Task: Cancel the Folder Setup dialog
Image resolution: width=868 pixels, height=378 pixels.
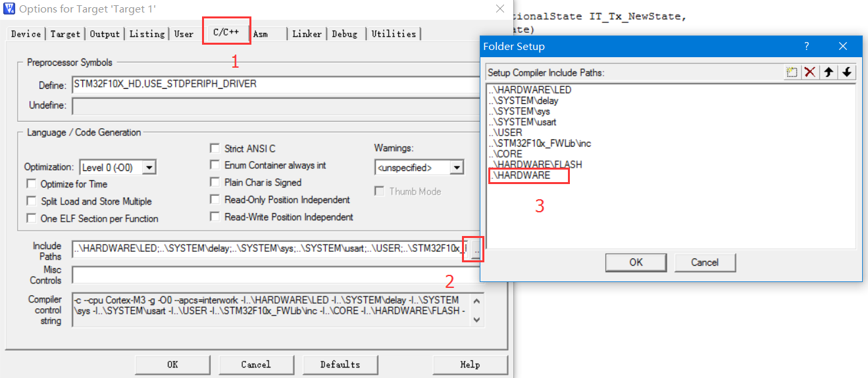Action: (x=705, y=262)
